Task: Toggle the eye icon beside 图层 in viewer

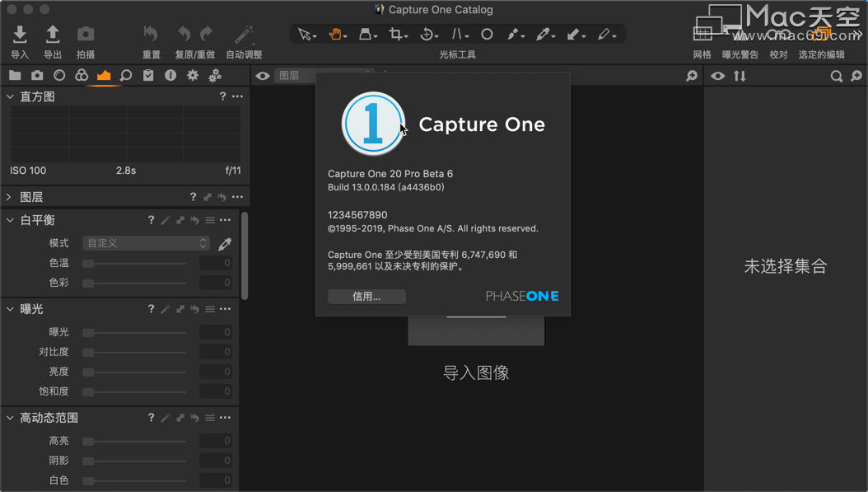Action: point(263,76)
